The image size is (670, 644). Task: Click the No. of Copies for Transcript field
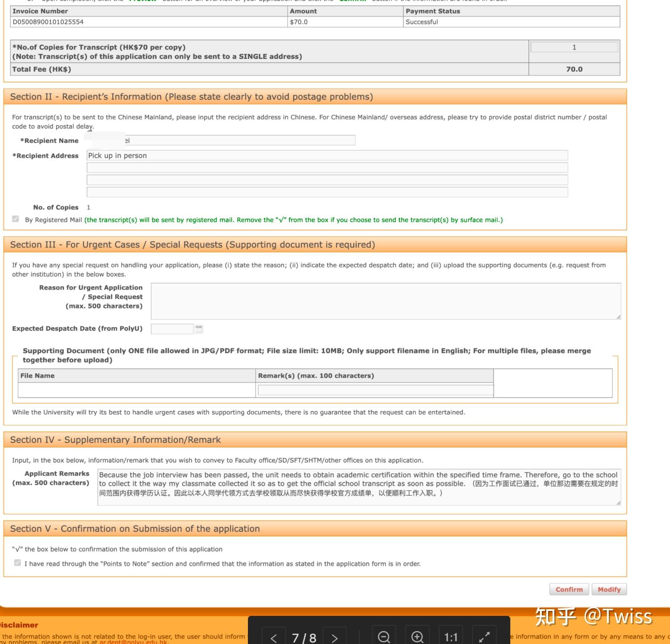point(574,47)
